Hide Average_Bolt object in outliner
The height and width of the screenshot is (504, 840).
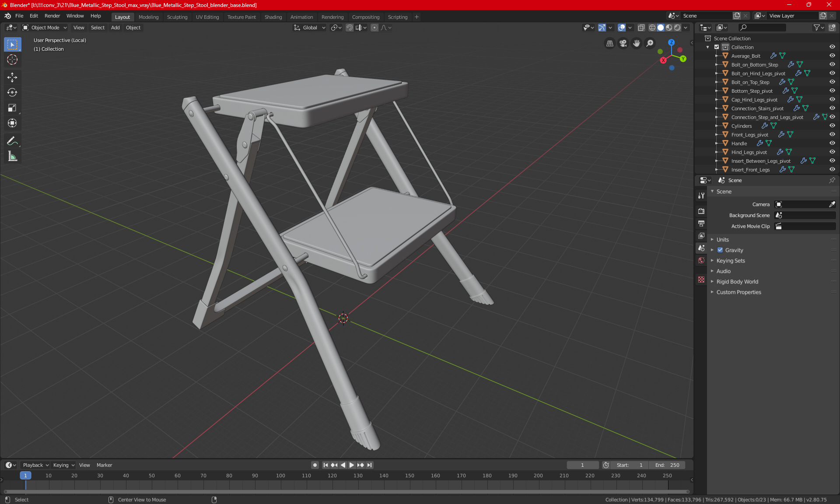coord(832,56)
